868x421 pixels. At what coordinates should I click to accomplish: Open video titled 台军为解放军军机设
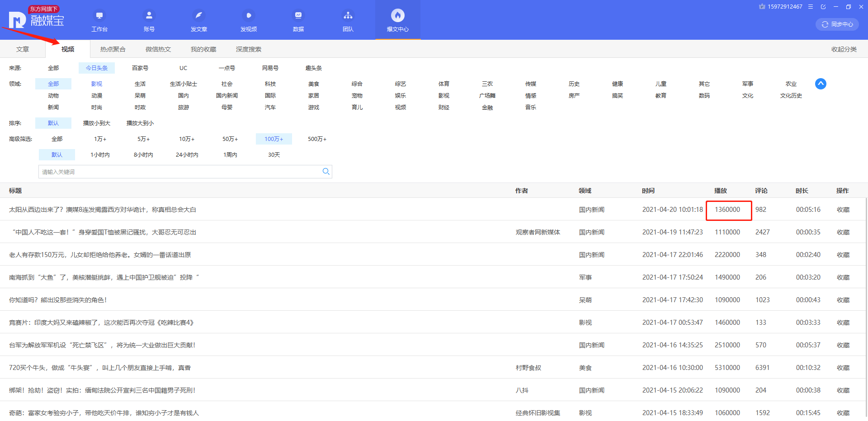(102, 345)
